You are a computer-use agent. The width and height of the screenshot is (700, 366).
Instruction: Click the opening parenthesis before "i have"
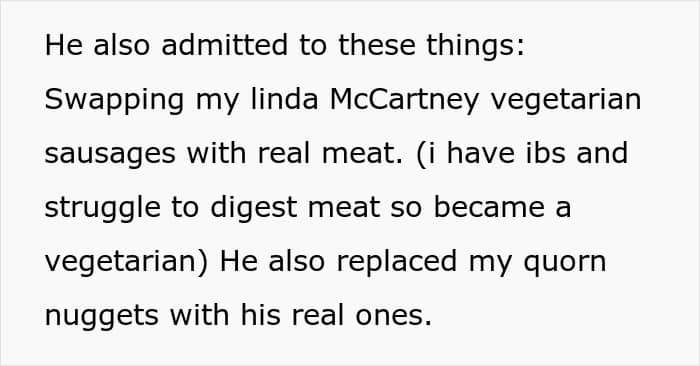pyautogui.click(x=420, y=154)
